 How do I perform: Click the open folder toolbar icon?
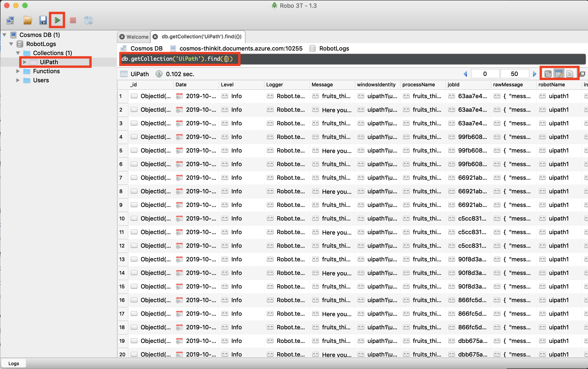point(28,20)
